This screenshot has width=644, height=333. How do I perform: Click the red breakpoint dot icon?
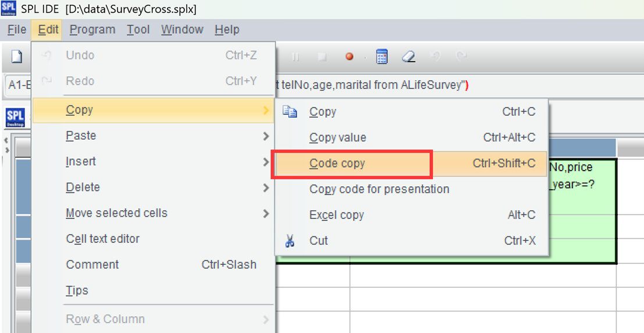point(349,56)
